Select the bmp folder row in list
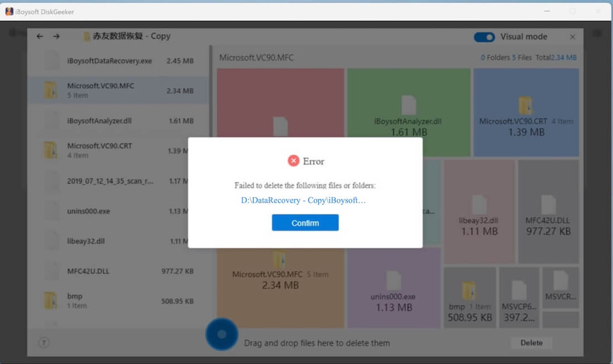Image resolution: width=613 pixels, height=364 pixels. (118, 301)
